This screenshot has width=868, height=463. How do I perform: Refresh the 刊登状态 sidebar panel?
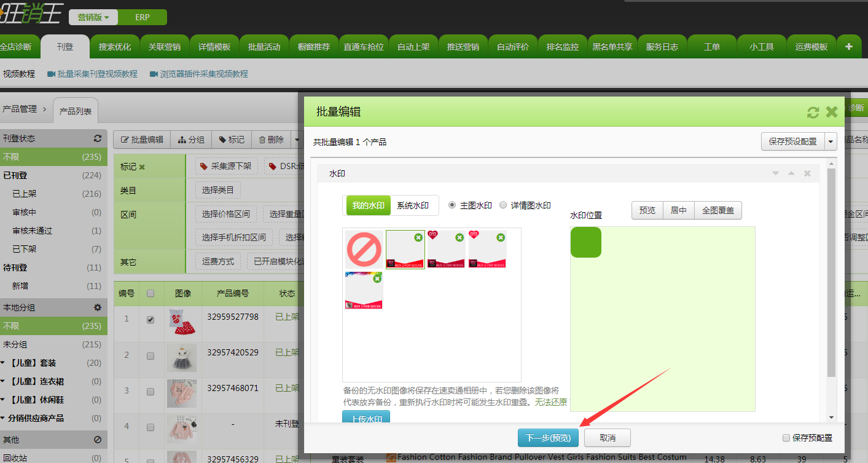pos(97,138)
